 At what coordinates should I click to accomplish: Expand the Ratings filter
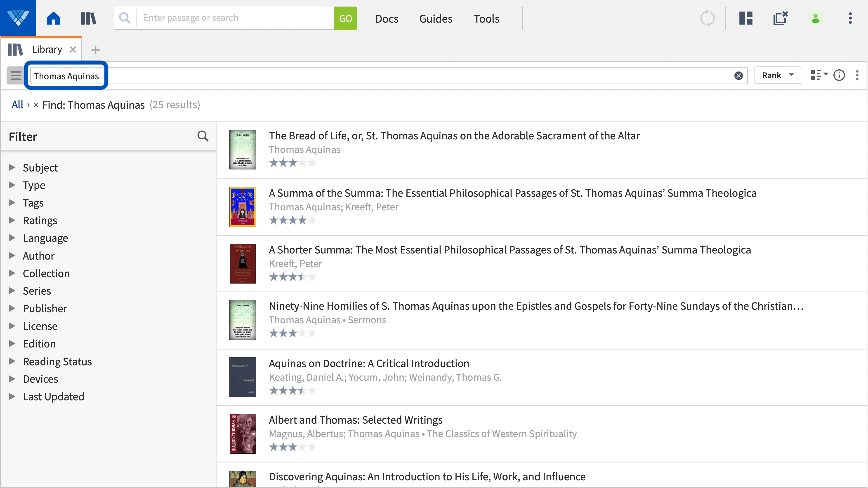coord(12,220)
